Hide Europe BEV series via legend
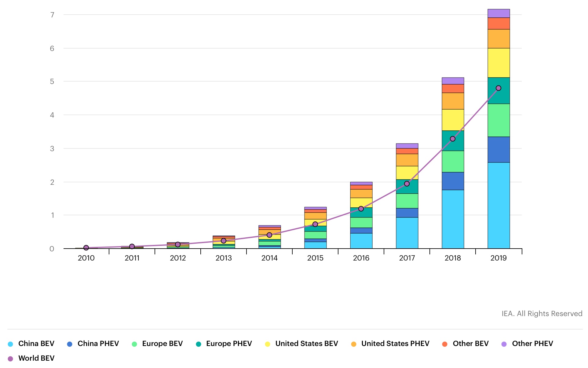 (162, 344)
